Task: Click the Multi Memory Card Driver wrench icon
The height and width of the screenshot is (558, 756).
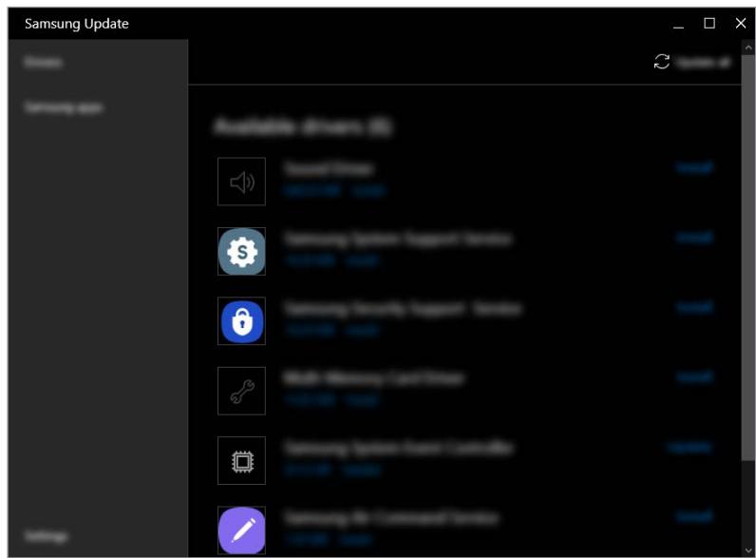Action: 241,391
